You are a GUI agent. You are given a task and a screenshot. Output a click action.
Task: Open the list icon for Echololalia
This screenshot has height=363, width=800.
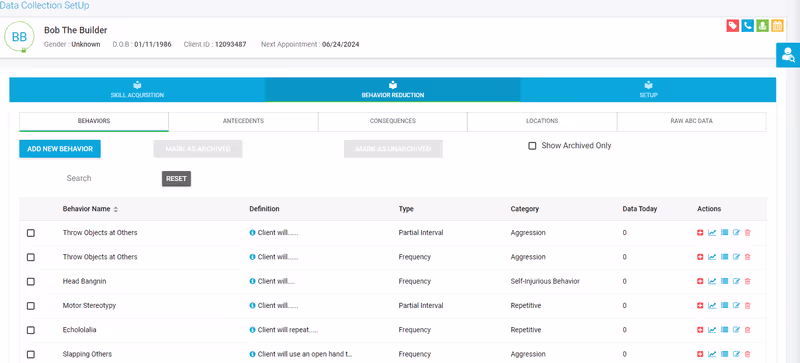pos(724,330)
